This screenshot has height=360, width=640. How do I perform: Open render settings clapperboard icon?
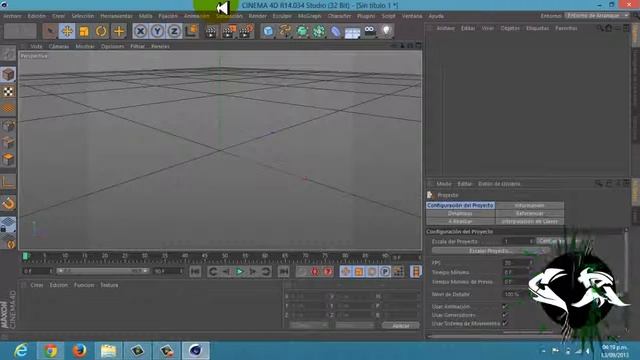point(246,31)
